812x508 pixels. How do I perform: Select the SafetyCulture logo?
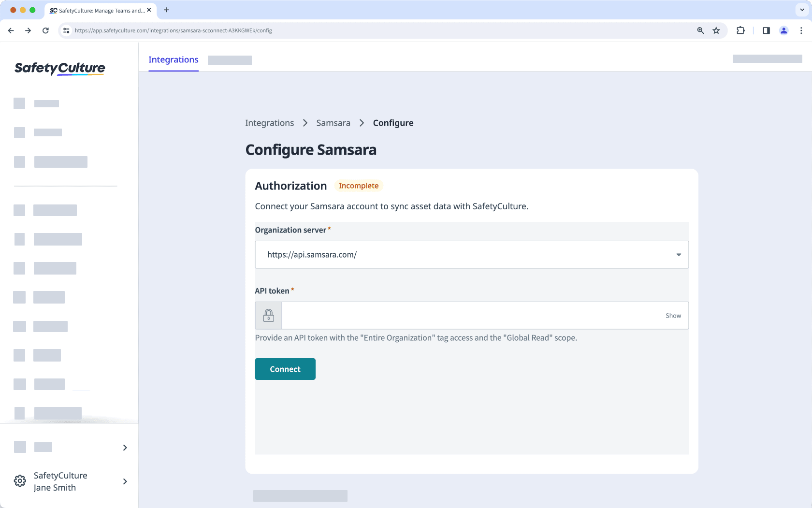pos(59,68)
